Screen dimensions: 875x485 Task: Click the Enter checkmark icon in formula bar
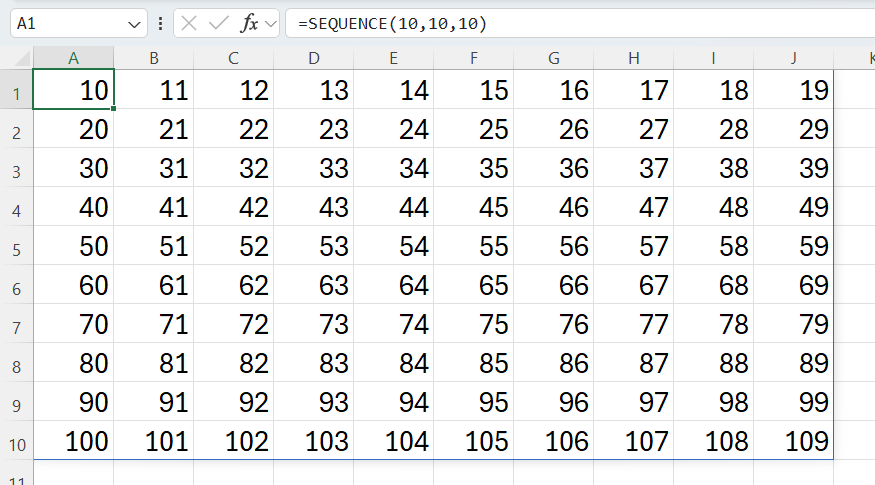218,23
